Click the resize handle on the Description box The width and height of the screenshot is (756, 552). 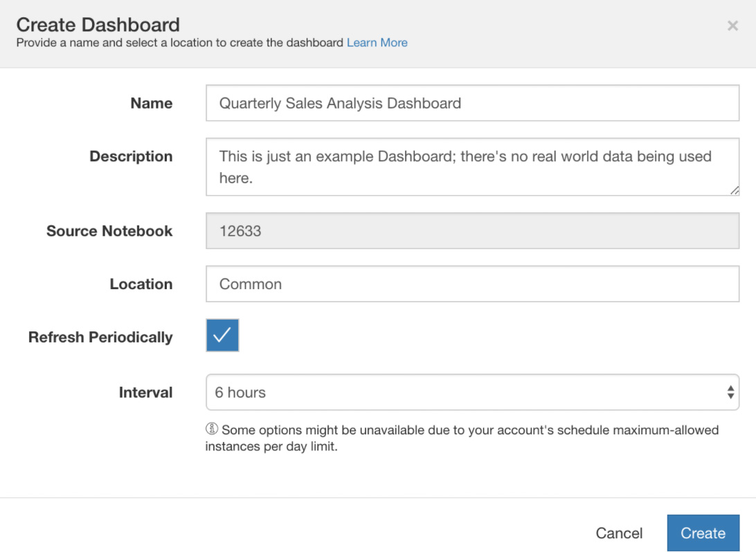(736, 190)
